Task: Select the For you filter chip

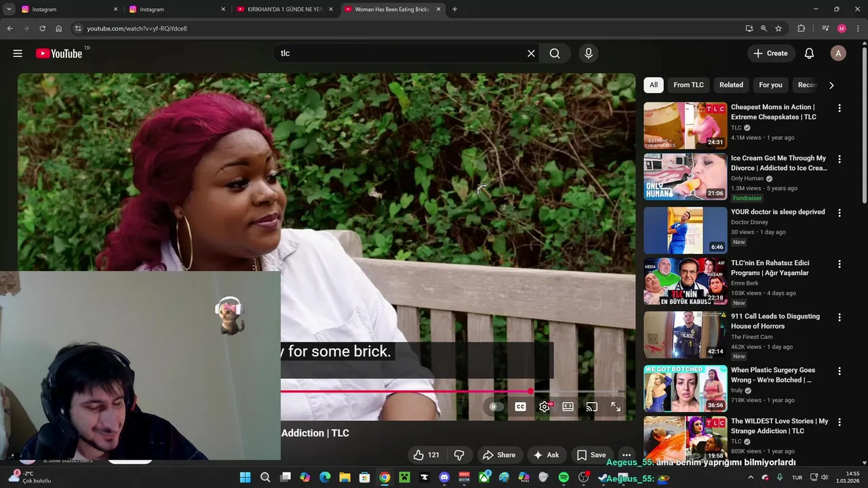Action: [x=770, y=85]
